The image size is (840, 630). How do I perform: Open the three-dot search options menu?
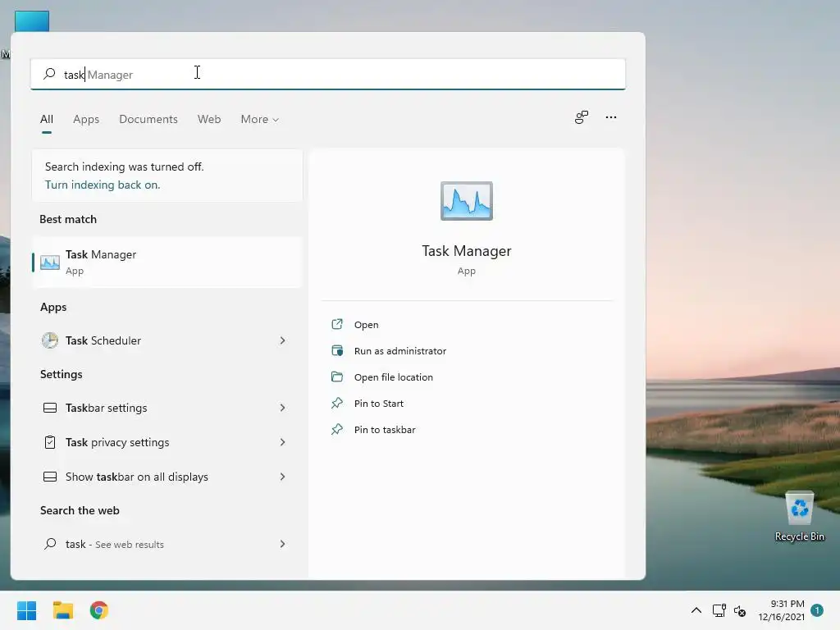pos(610,117)
